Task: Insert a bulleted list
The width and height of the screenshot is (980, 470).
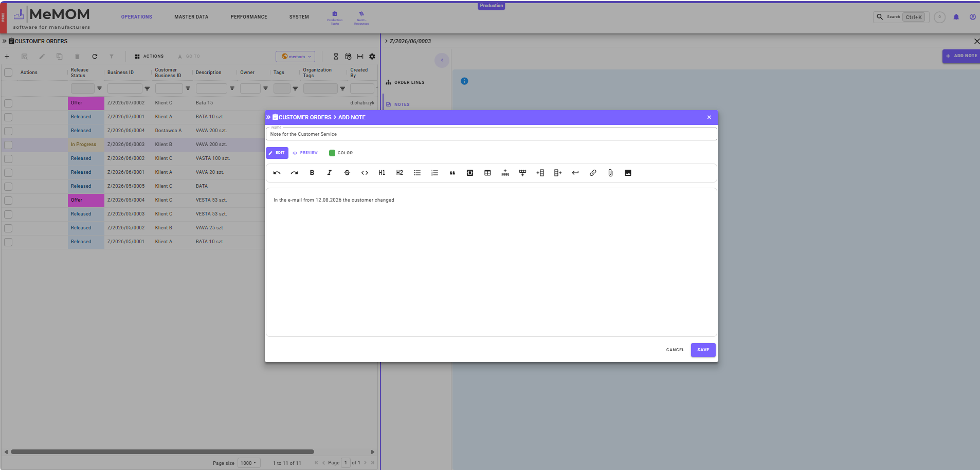Action: pyautogui.click(x=417, y=173)
